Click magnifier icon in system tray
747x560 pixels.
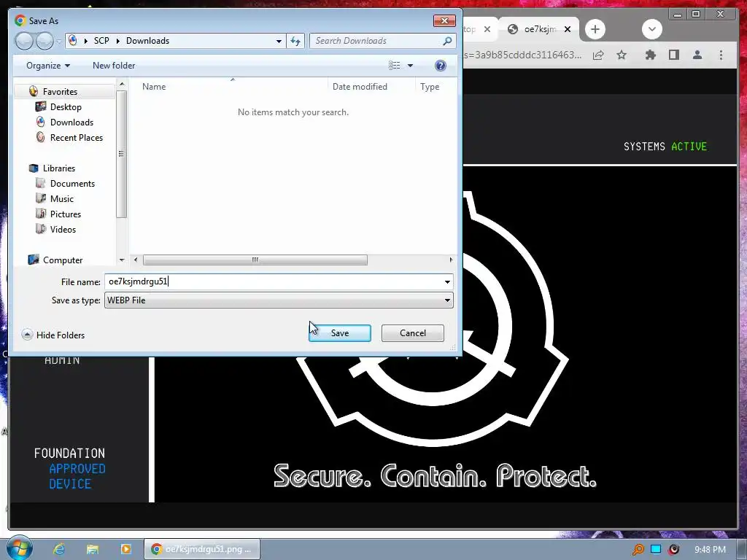coord(638,550)
